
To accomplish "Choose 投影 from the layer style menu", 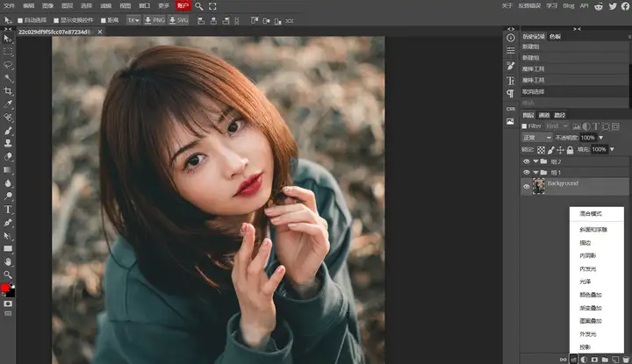I will coord(584,346).
